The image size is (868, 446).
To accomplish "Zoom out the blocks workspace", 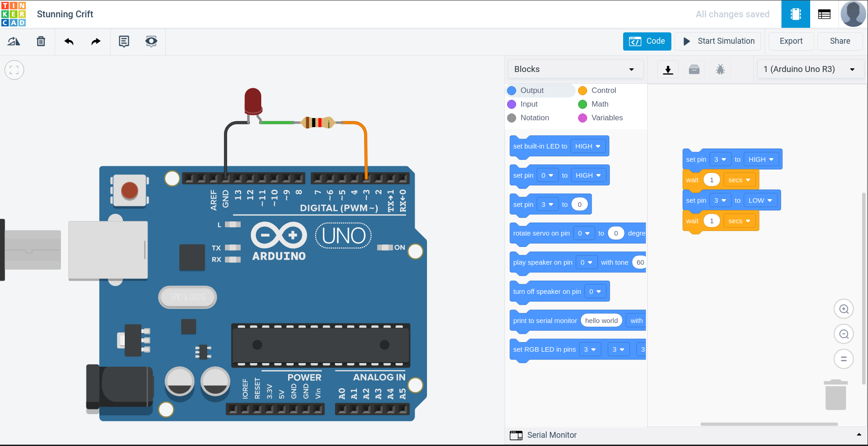I will (843, 334).
